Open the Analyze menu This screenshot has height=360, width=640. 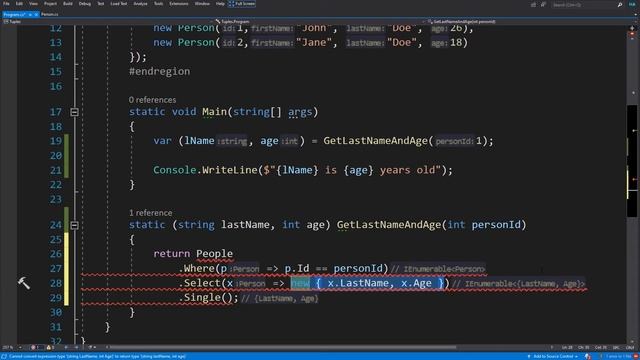point(140,4)
